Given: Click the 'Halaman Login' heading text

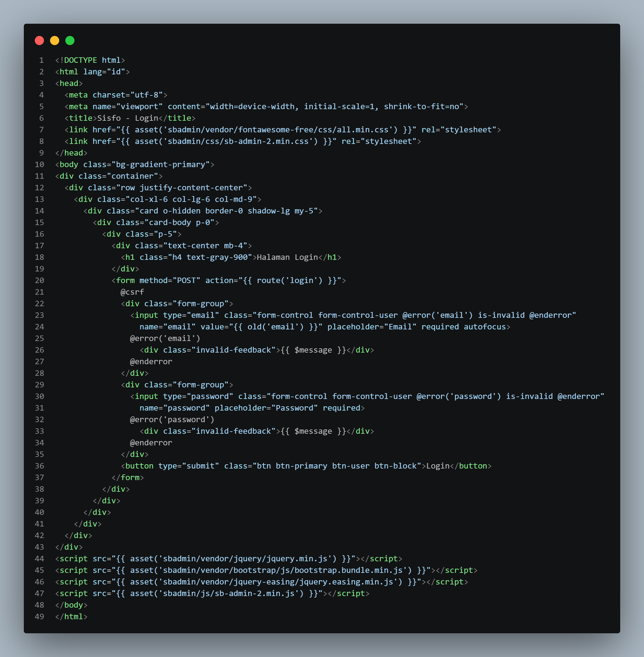Looking at the screenshot, I should tap(287, 257).
